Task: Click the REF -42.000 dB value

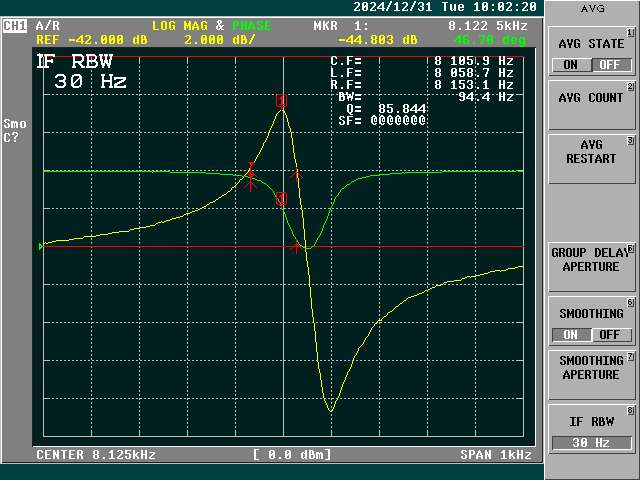Action: point(86,40)
